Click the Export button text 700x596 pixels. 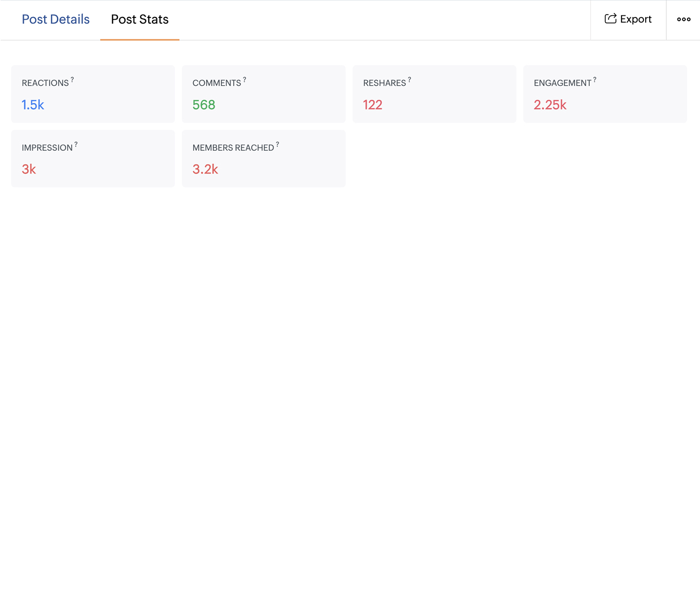(636, 19)
